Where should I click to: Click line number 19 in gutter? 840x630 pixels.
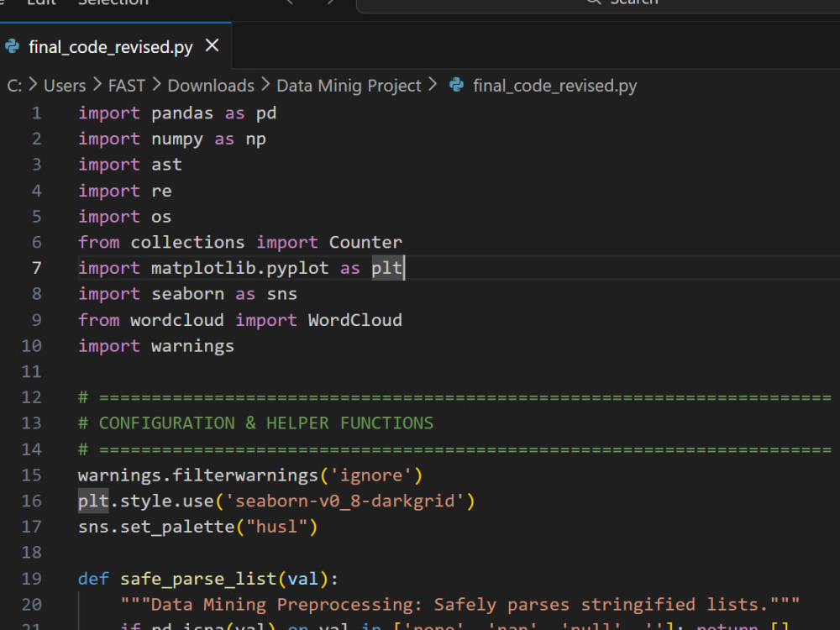tap(31, 579)
